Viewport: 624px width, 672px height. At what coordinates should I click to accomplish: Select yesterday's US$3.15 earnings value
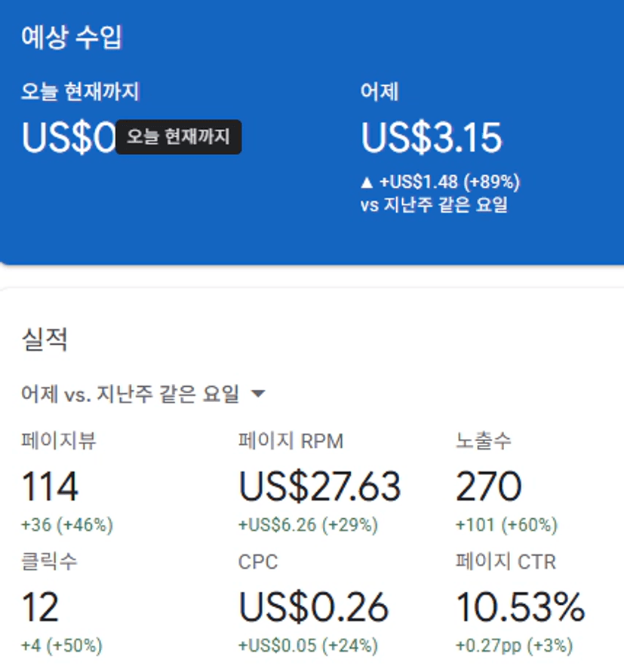431,138
